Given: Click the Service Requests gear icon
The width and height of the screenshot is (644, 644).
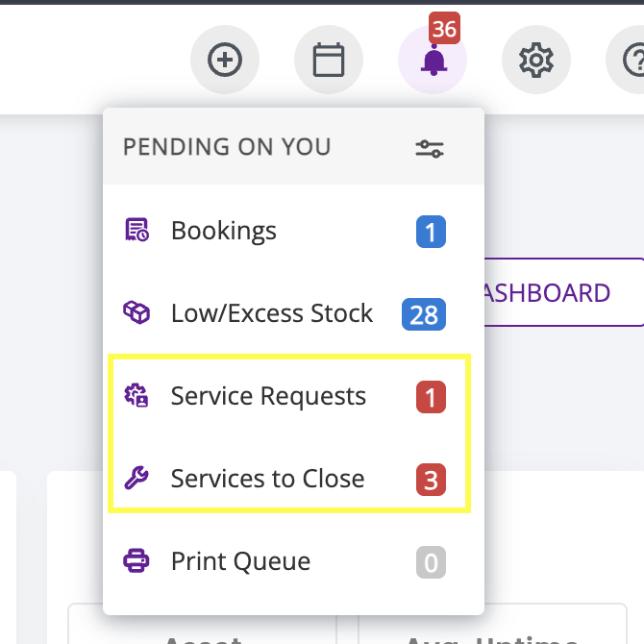Looking at the screenshot, I should click(136, 396).
